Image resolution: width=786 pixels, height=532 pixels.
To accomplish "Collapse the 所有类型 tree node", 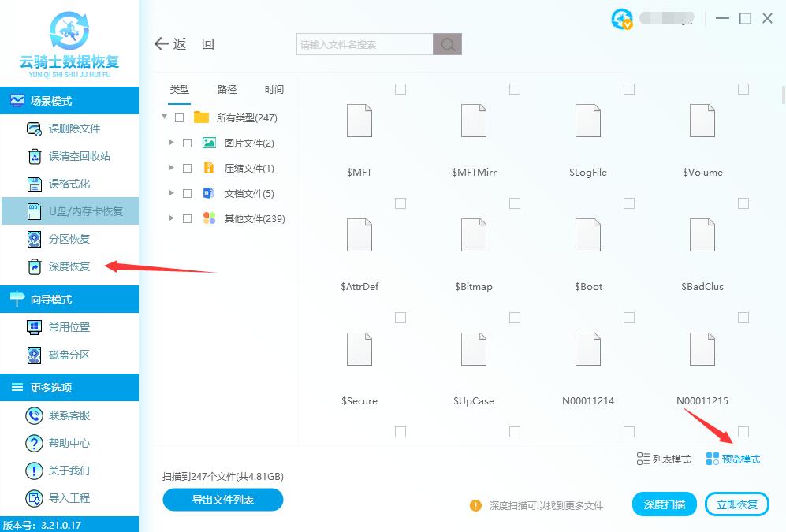I will [x=164, y=117].
